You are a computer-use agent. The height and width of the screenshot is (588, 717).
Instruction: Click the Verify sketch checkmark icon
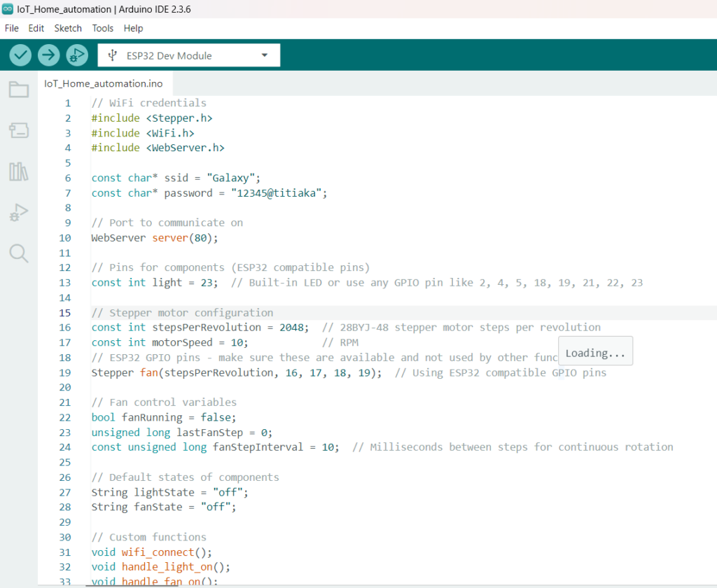[20, 55]
